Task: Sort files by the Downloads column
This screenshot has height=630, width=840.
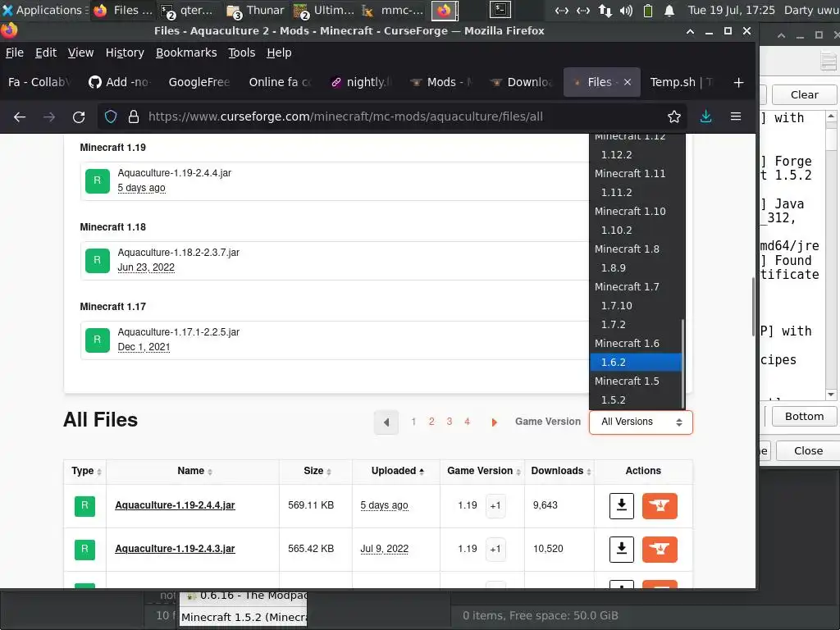Action: [x=561, y=471]
